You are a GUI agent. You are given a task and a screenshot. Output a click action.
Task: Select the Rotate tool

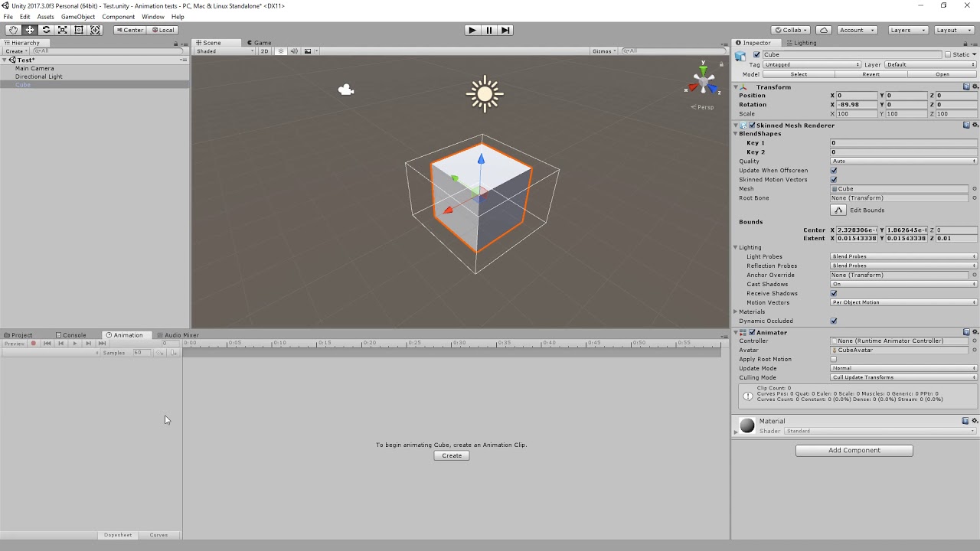tap(46, 30)
